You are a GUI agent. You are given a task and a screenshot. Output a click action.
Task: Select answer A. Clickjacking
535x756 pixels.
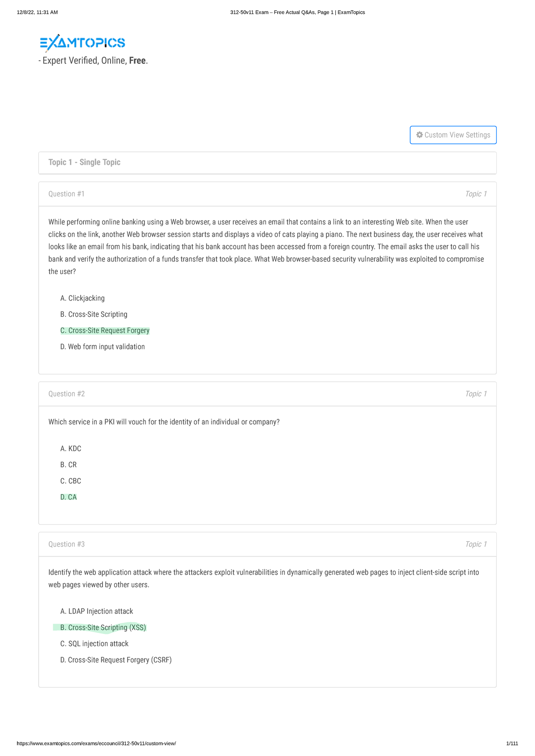82,298
